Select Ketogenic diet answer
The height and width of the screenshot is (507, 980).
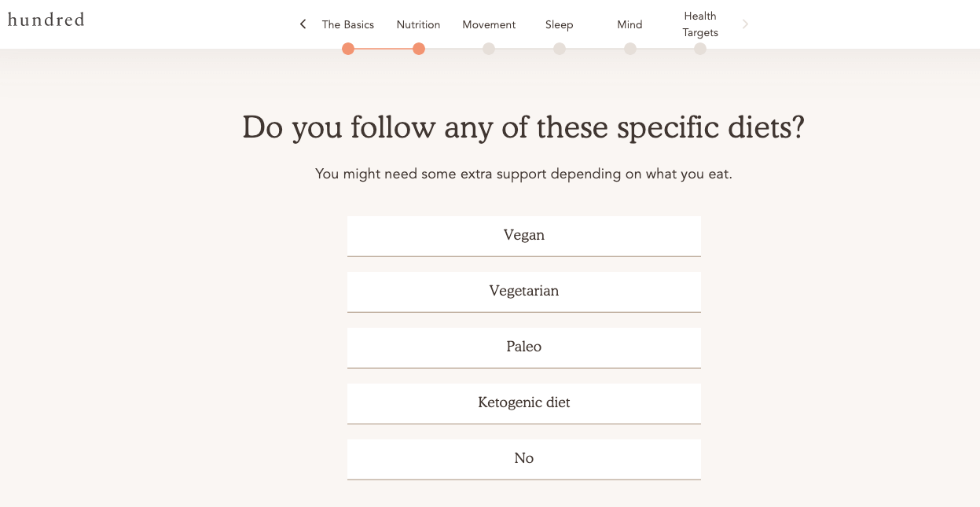point(524,403)
